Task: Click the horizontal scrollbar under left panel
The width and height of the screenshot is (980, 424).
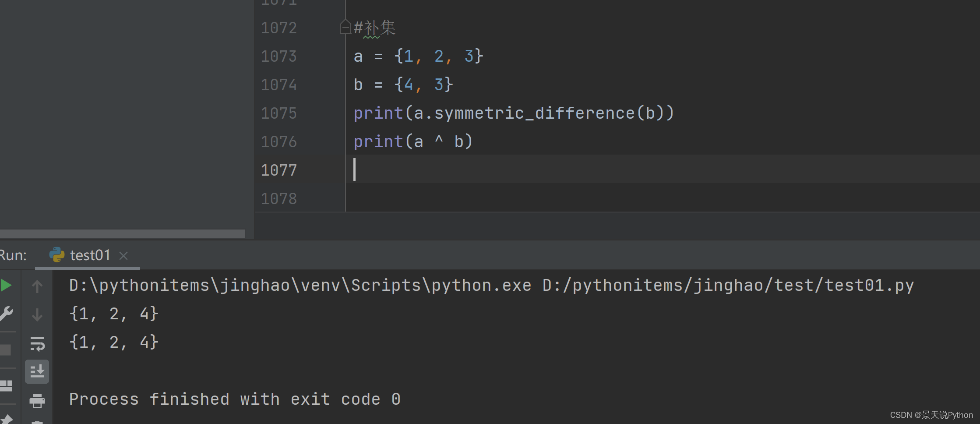Action: click(x=123, y=234)
